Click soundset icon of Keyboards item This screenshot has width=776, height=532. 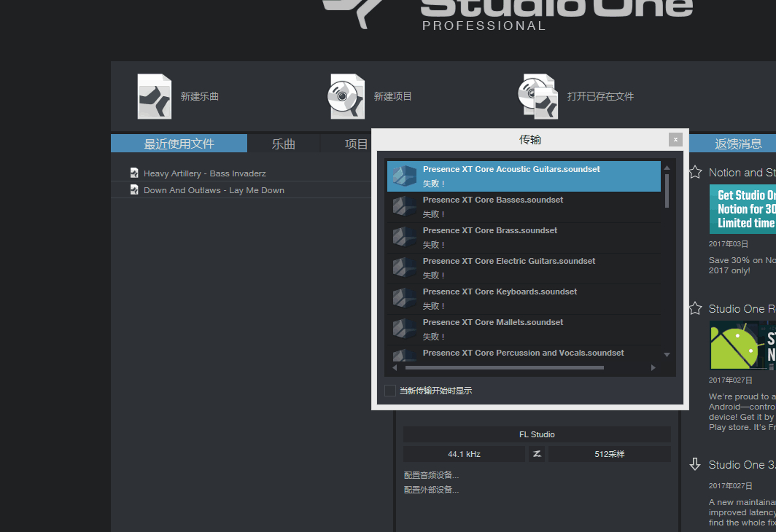pyautogui.click(x=404, y=299)
